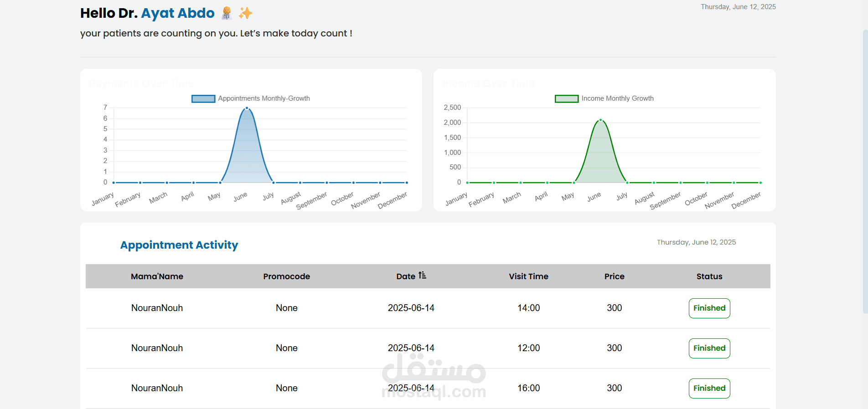The image size is (868, 409).
Task: Click the sort icon beside the Date header
Action: [422, 276]
